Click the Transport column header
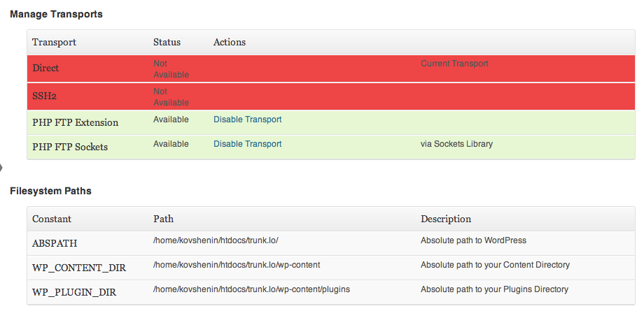Screen dimensions: 644x318 coord(54,42)
